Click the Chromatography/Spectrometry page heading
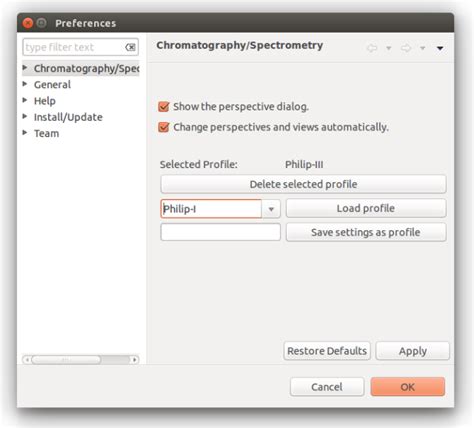Screen dimensions: 474x428 click(240, 45)
